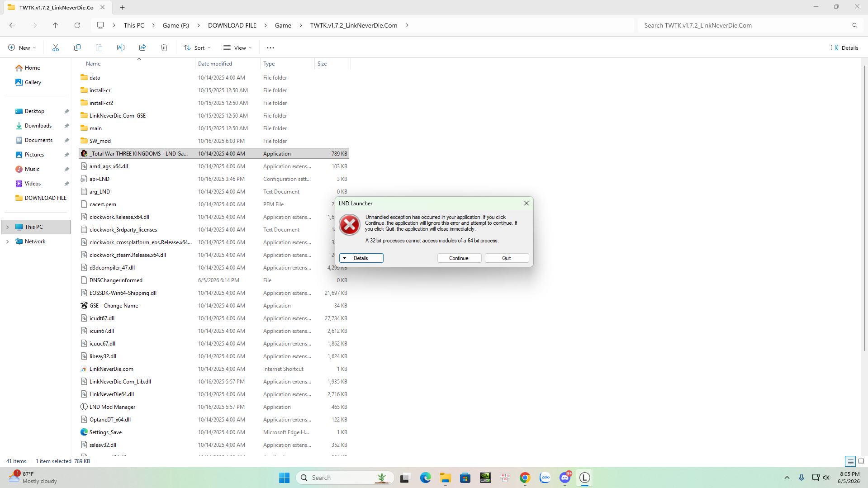The image size is (868, 488).
Task: Open Windows Start menu
Action: 284,478
